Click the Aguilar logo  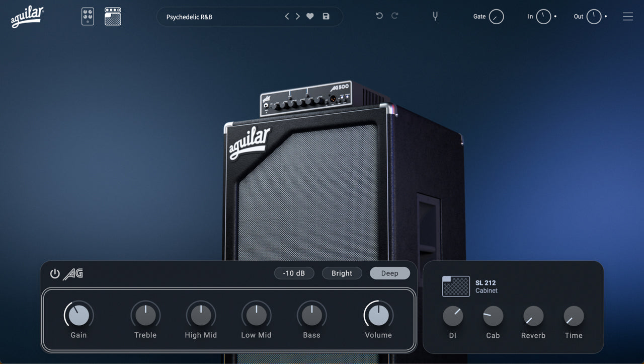tap(26, 16)
